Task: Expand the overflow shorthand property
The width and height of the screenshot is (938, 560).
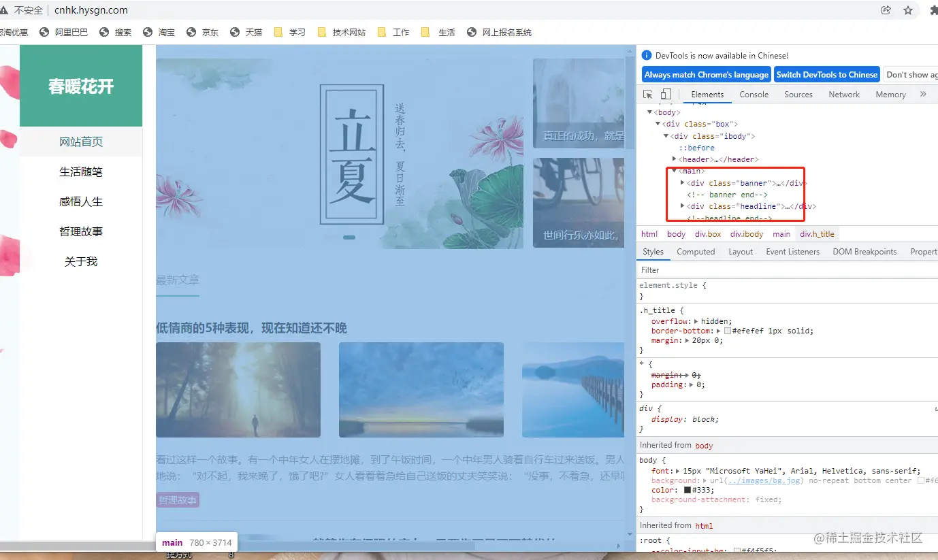Action: coord(696,321)
